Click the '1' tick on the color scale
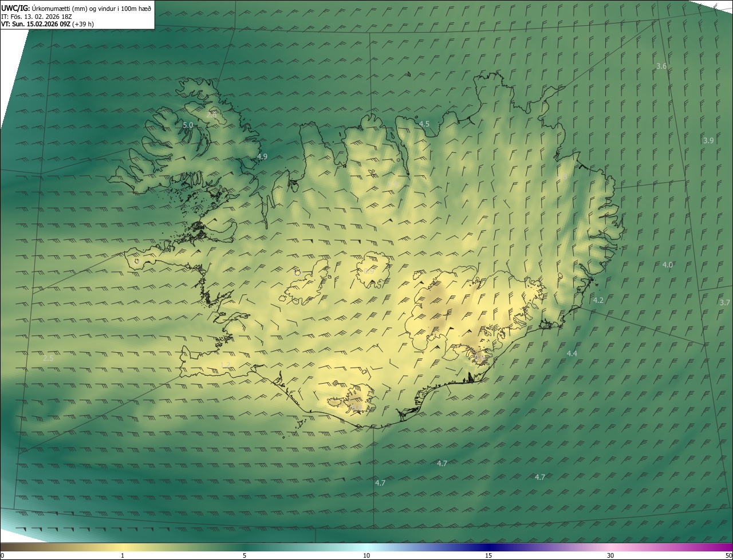Image resolution: width=733 pixels, height=560 pixels. click(123, 555)
